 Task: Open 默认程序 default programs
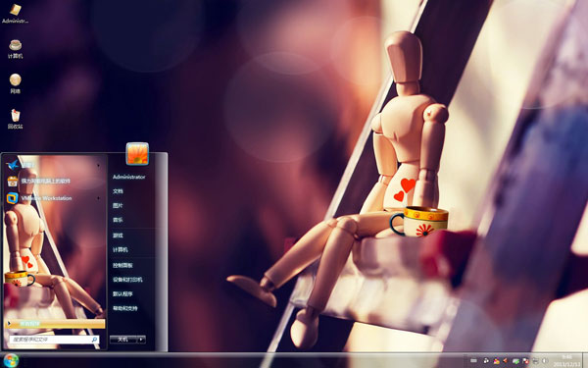(122, 293)
